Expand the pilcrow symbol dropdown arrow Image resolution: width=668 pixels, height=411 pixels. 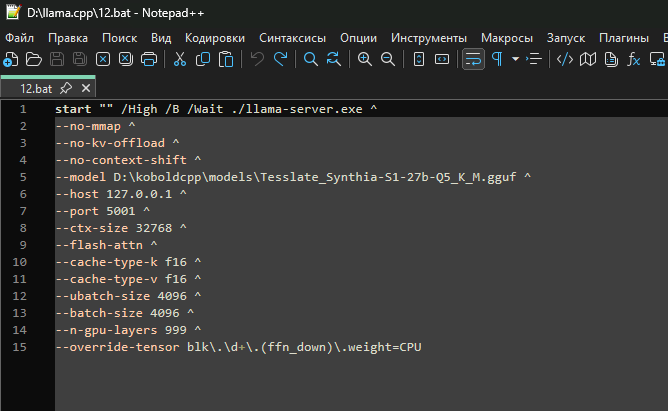click(515, 59)
